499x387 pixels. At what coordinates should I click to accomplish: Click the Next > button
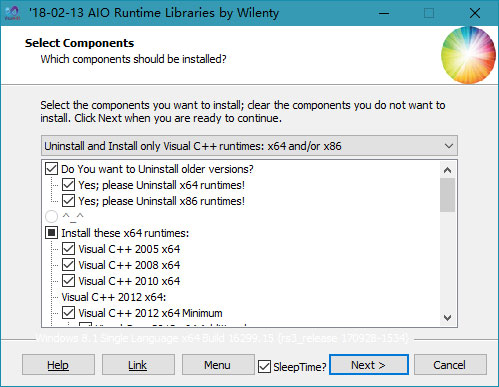369,365
